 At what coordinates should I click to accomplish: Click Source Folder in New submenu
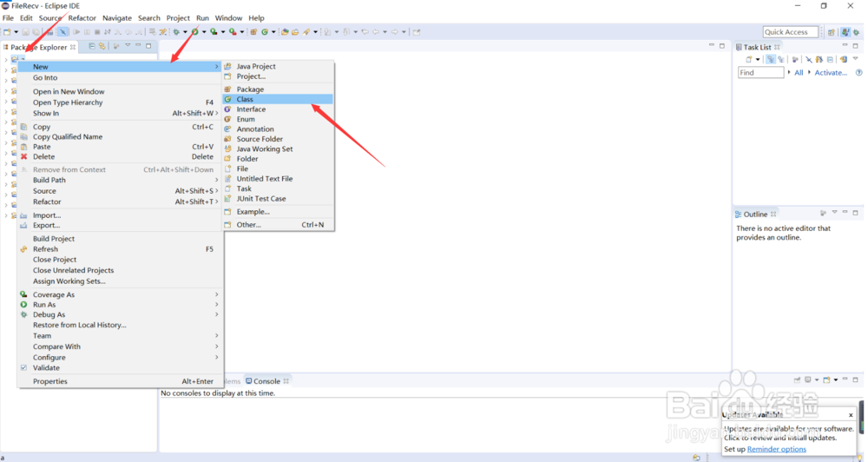click(x=278, y=139)
